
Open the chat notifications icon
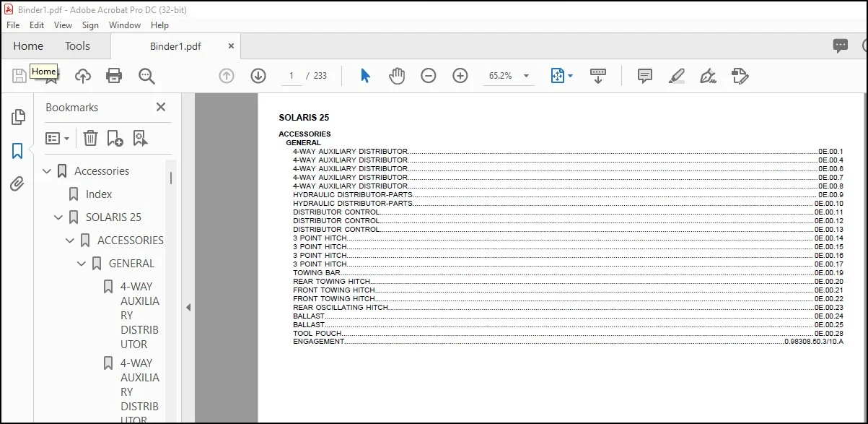(841, 46)
